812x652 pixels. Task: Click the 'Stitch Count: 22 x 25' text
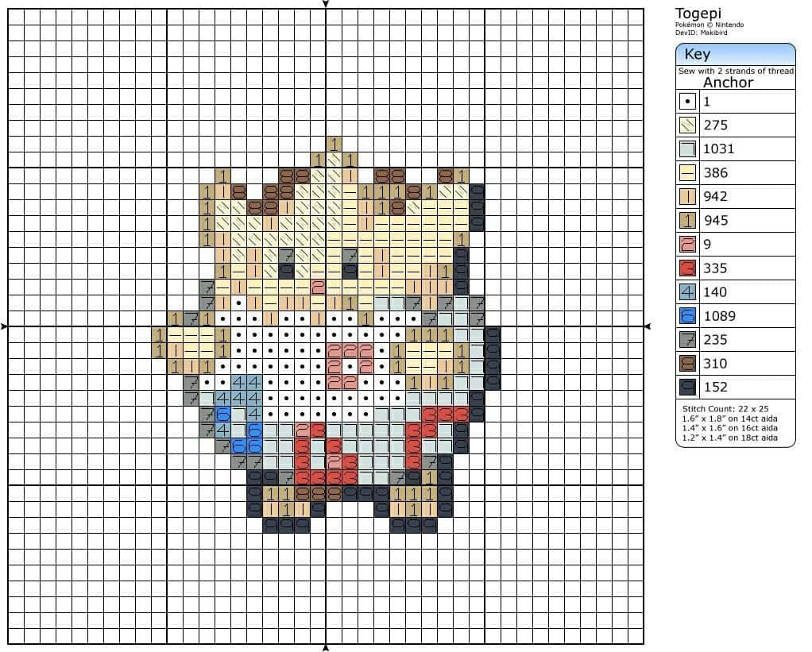725,409
